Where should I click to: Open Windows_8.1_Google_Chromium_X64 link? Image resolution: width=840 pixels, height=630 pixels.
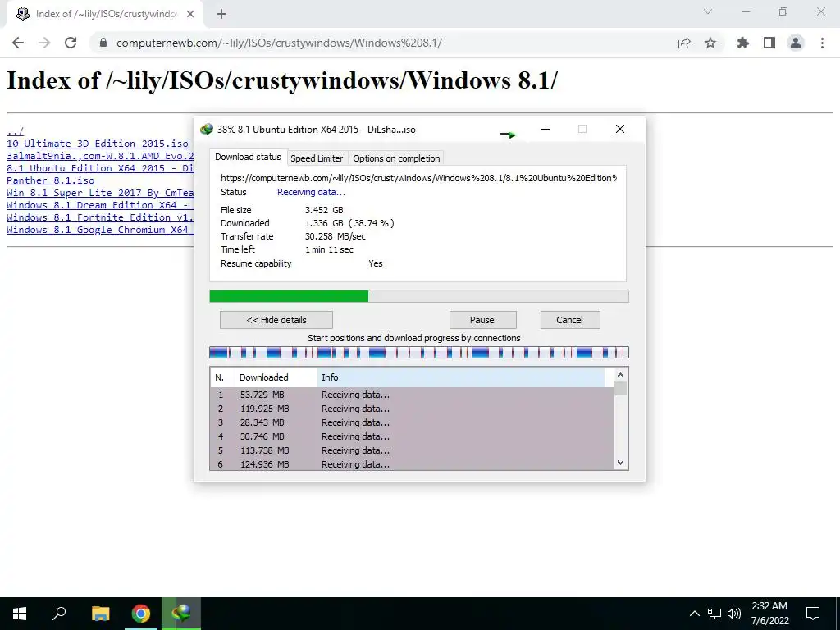click(x=100, y=230)
